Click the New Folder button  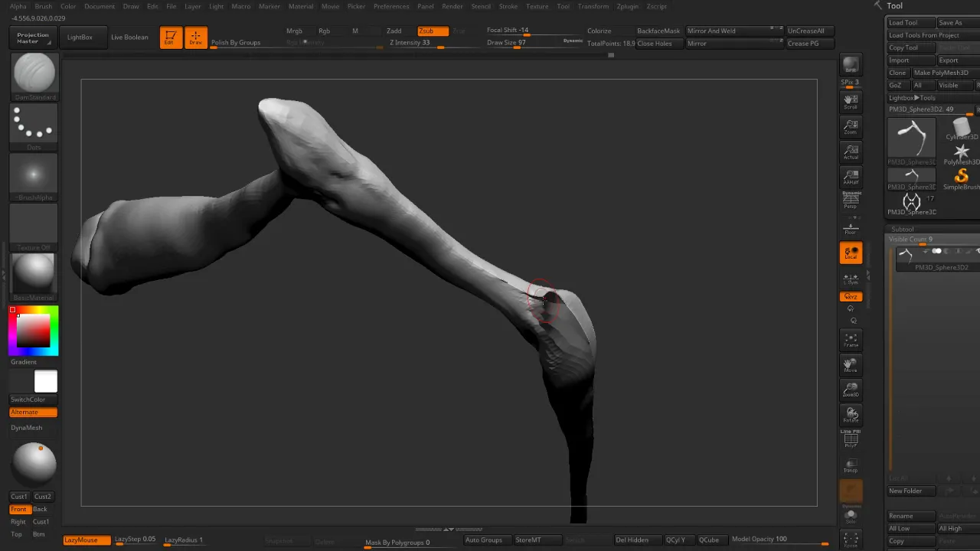(x=911, y=491)
